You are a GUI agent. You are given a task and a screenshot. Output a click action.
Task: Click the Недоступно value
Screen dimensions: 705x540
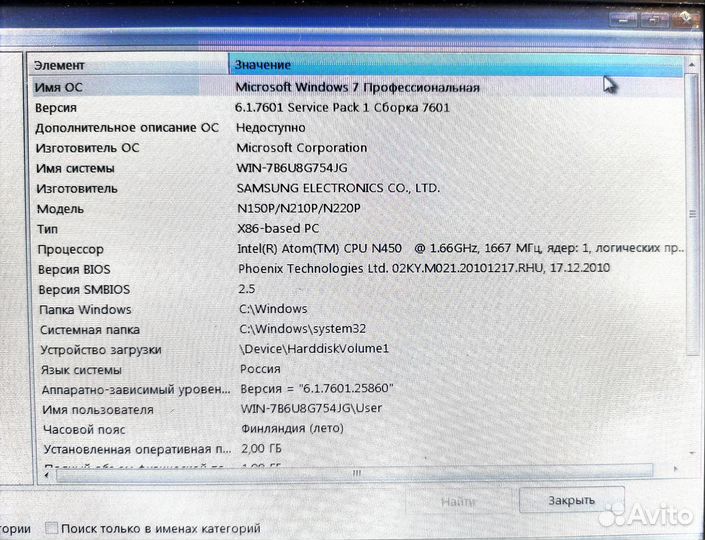[x=271, y=128]
